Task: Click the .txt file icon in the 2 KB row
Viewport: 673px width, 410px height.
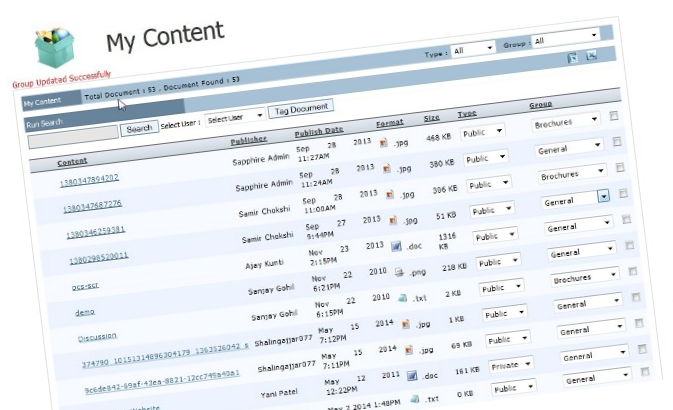Action: coord(402,298)
